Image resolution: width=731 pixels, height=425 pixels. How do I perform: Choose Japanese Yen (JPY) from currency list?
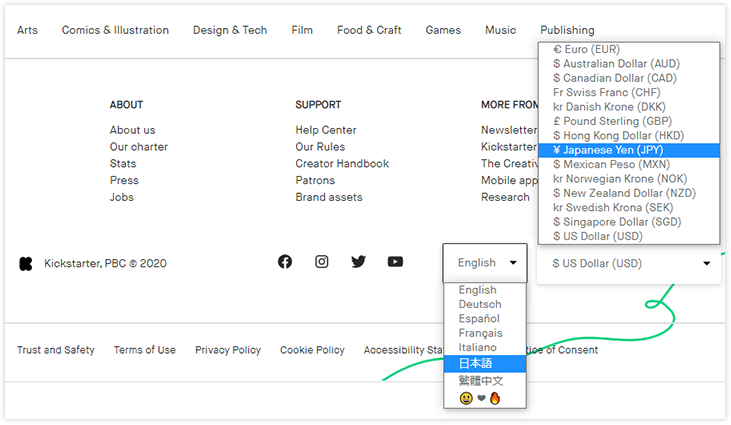(x=607, y=150)
